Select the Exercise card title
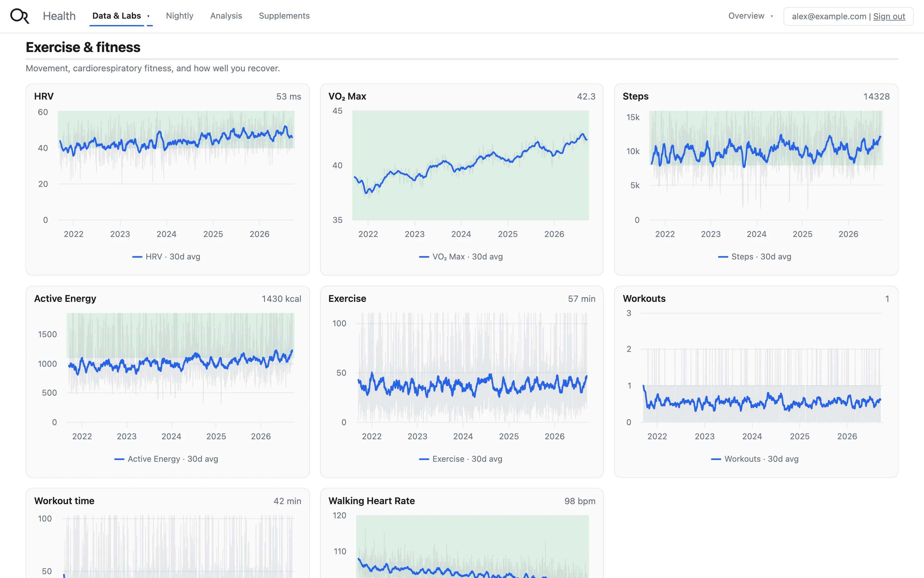Image resolution: width=924 pixels, height=578 pixels. (347, 299)
